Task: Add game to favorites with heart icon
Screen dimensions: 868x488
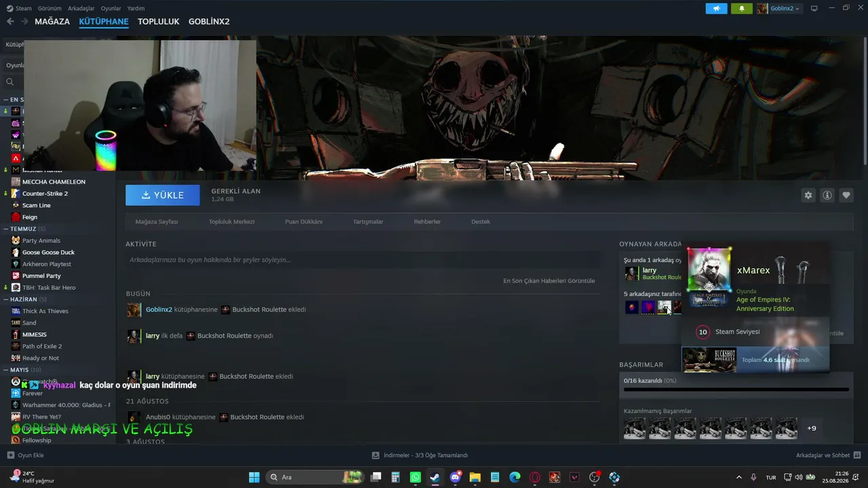Action: pos(846,195)
